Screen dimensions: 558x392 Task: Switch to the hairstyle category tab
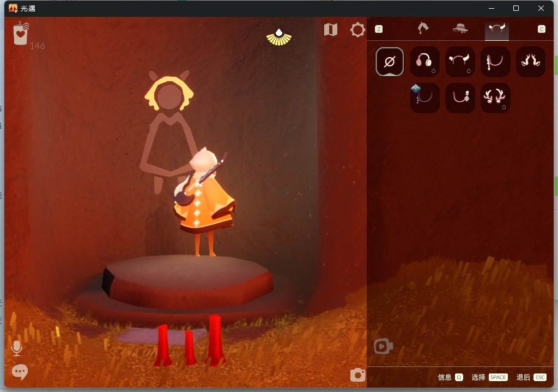coord(423,28)
